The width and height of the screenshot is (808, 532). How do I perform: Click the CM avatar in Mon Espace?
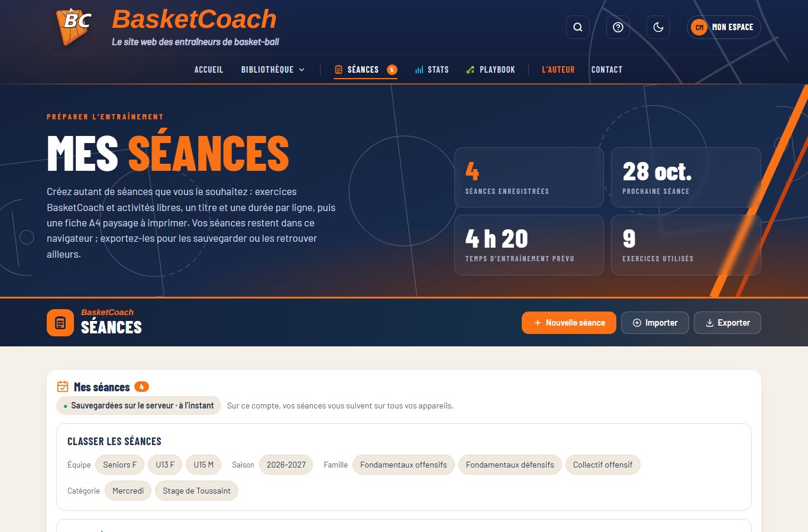pos(699,27)
